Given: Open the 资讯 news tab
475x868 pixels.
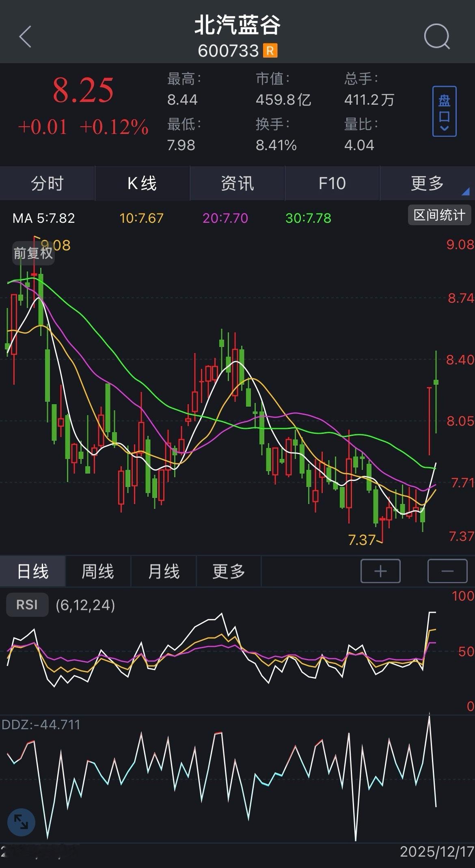Looking at the screenshot, I should 237,183.
